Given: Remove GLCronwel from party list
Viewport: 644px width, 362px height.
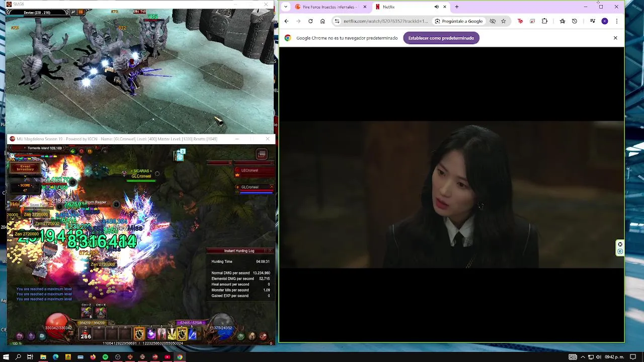Looking at the screenshot, I should (x=272, y=187).
